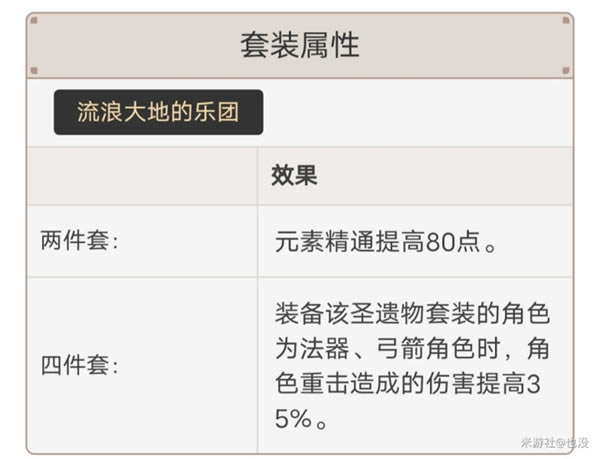Click the header's bottom-left corner ornament

click(x=34, y=70)
